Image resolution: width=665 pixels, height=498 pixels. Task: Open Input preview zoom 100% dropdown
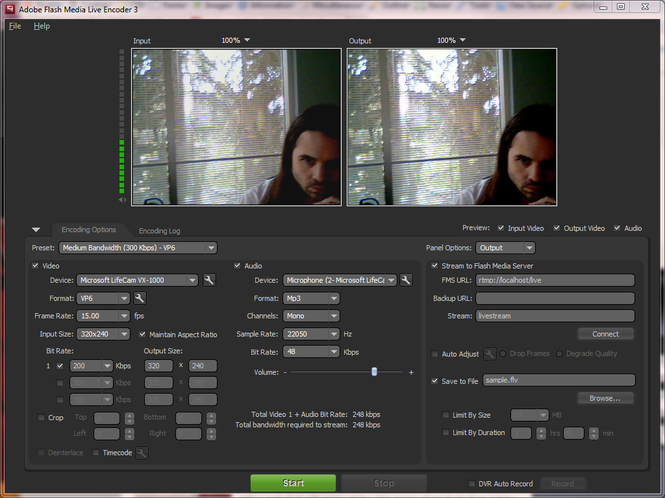point(235,40)
